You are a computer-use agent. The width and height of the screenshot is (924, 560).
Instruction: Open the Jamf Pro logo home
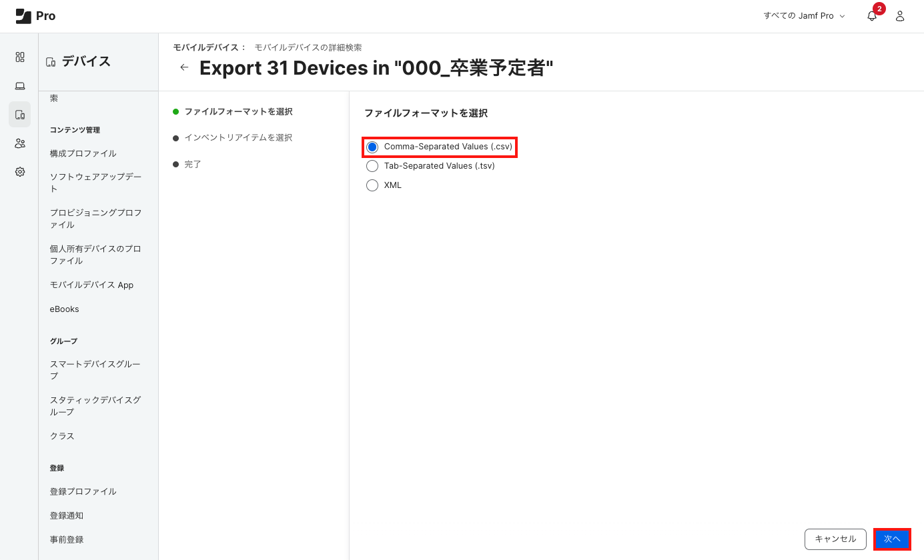(x=35, y=16)
